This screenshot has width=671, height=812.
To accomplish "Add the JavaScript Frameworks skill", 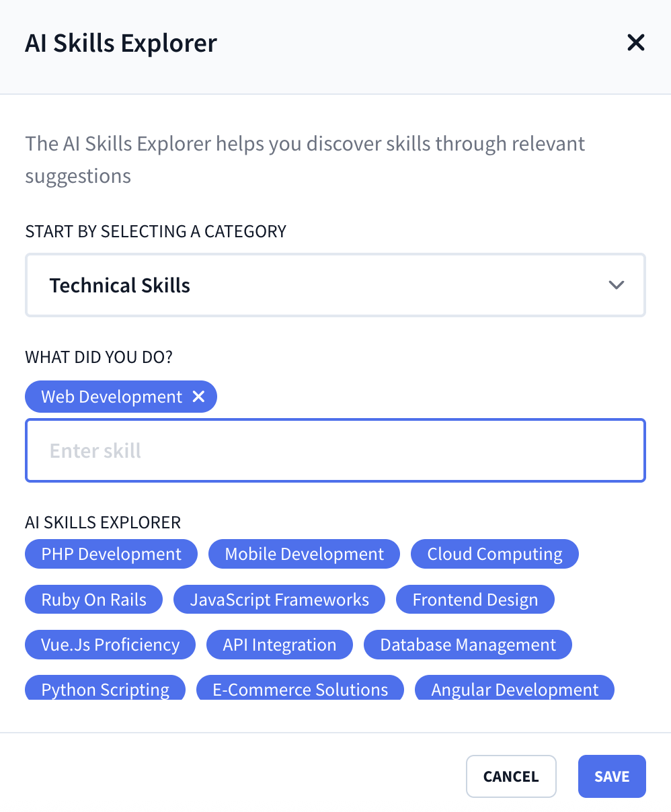I will click(x=279, y=599).
